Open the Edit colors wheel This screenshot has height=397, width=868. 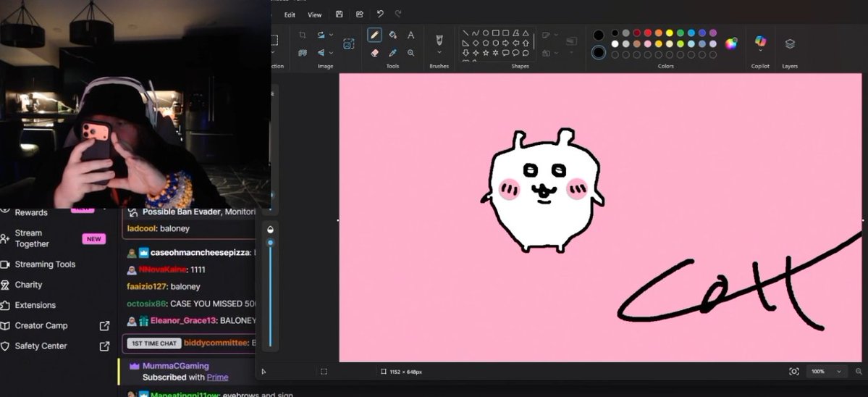731,43
